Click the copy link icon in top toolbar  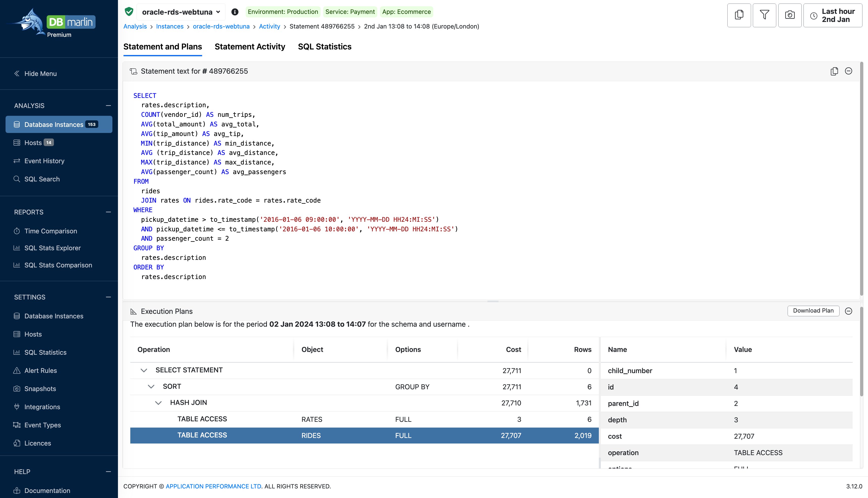(739, 15)
